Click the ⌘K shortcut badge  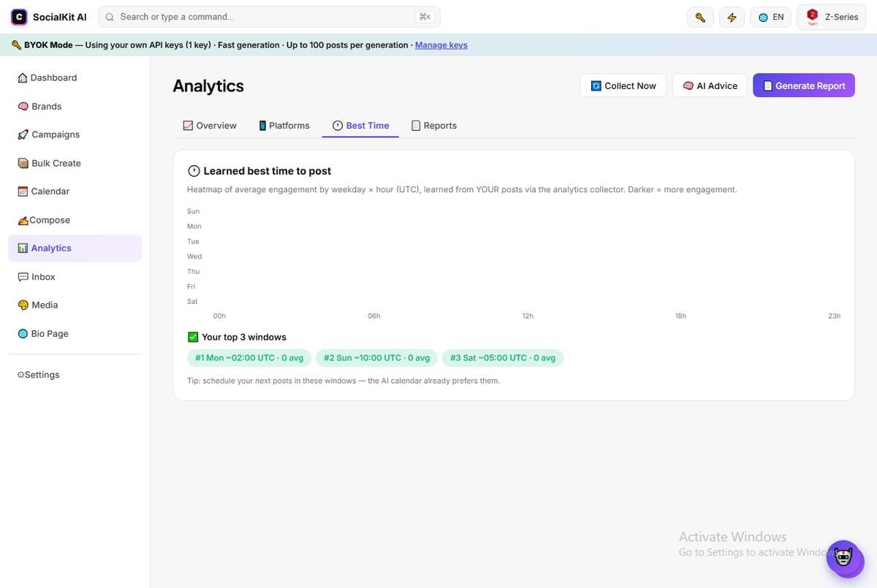coord(425,17)
